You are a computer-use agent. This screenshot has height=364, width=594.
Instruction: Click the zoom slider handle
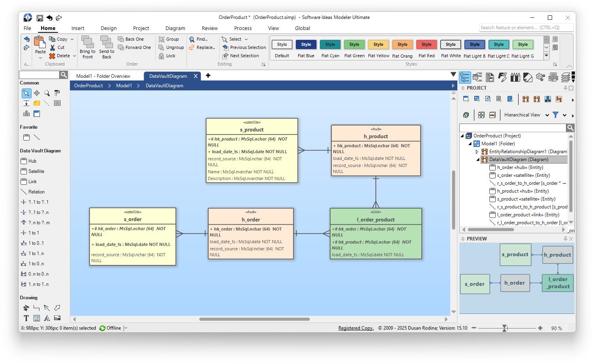(504, 328)
